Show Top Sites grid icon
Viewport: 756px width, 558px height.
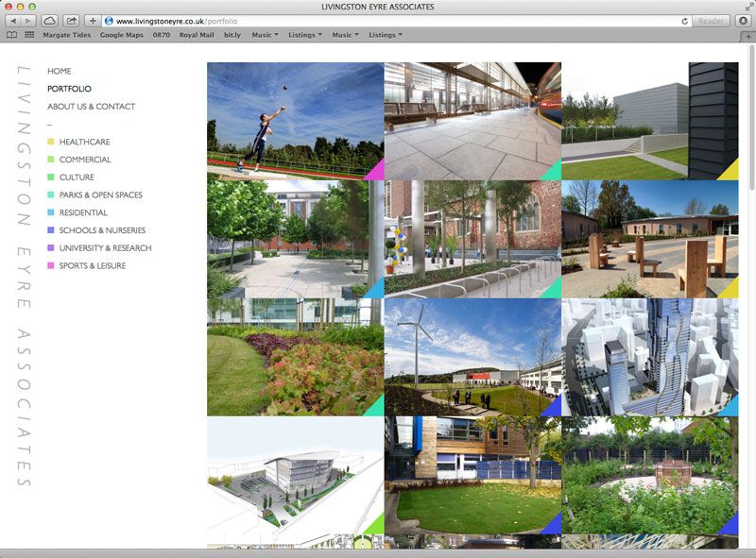pyautogui.click(x=29, y=35)
